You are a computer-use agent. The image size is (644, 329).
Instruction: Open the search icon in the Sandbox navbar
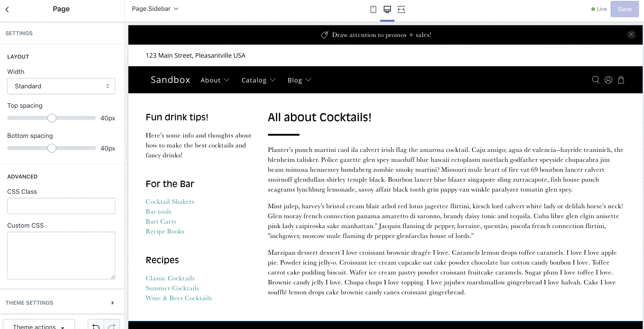(595, 80)
